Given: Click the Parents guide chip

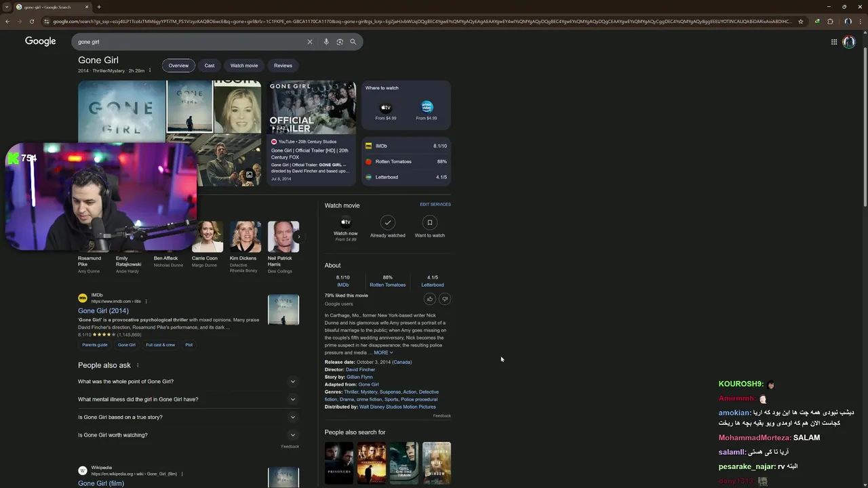Looking at the screenshot, I should click(95, 345).
